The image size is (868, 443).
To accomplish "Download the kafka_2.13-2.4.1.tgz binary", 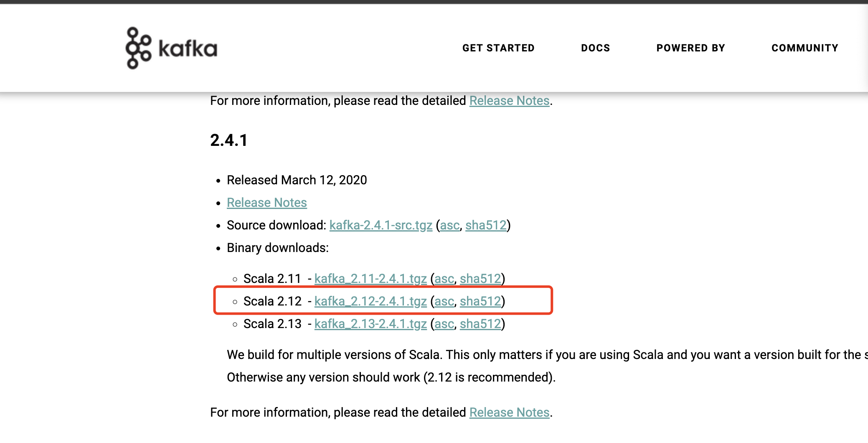I will click(x=371, y=324).
